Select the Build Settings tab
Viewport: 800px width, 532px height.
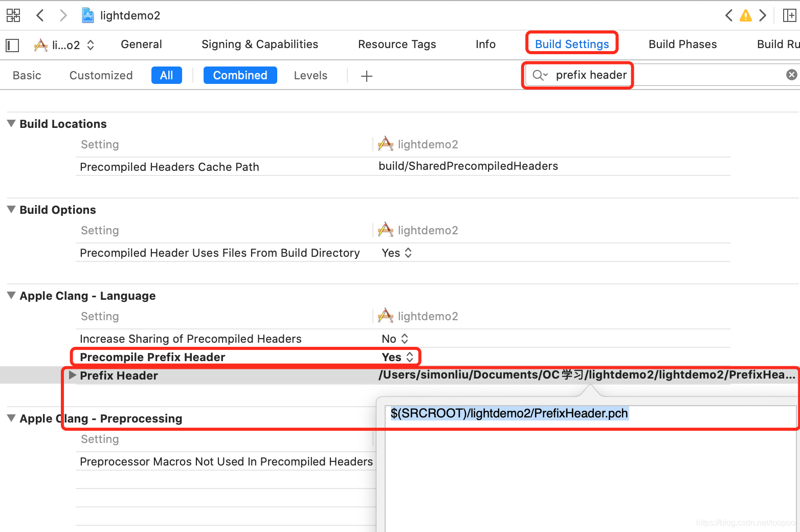click(572, 45)
